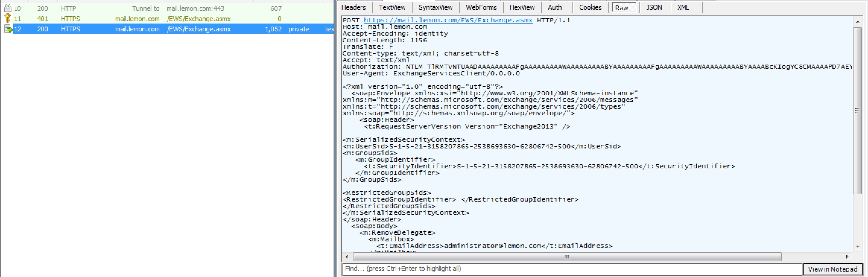Click the HTTP protocol cell of session 10

[x=68, y=8]
